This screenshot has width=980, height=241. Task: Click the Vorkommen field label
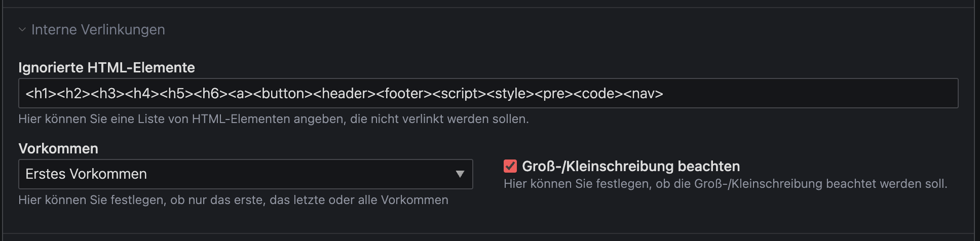(x=58, y=148)
